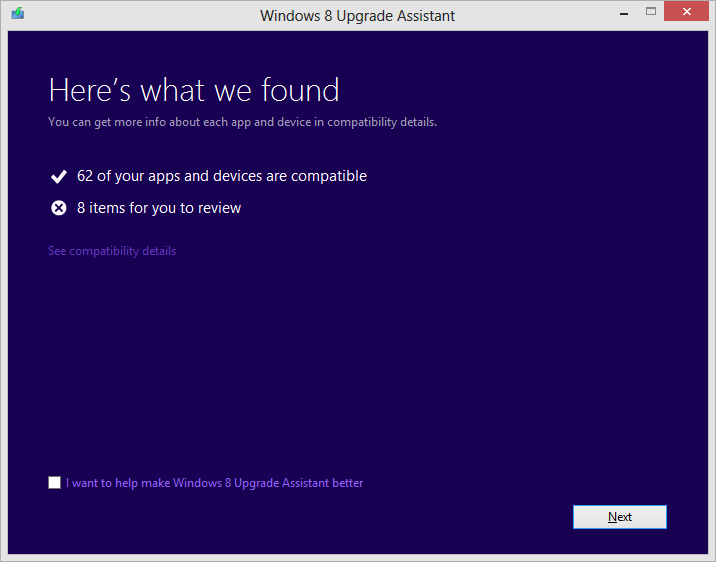The height and width of the screenshot is (562, 716).
Task: Close the Windows 8 Upgrade Assistant window
Action: 686,12
